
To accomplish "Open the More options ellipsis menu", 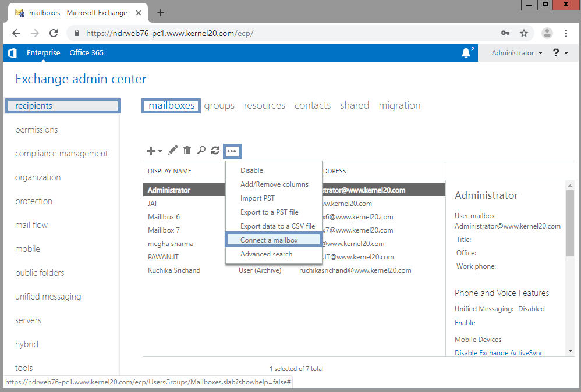I will point(232,151).
